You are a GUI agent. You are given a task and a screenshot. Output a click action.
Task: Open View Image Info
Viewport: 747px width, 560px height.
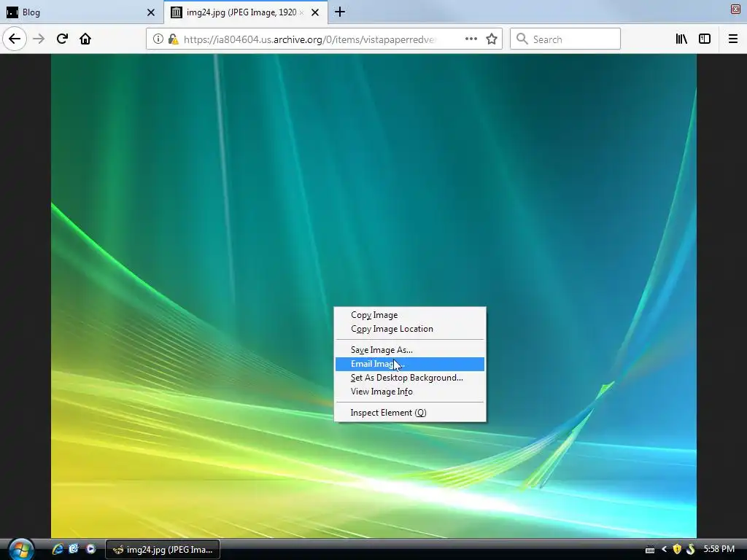410,392
